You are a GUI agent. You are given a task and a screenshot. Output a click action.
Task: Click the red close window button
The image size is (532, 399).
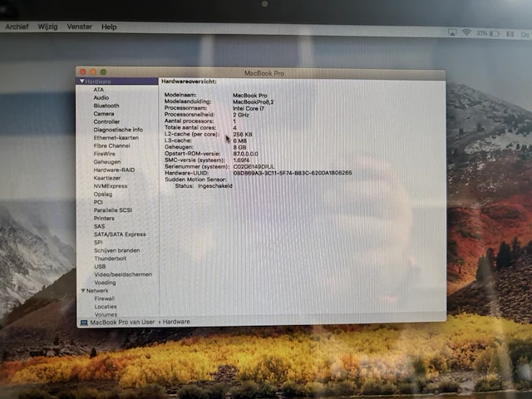[x=83, y=71]
